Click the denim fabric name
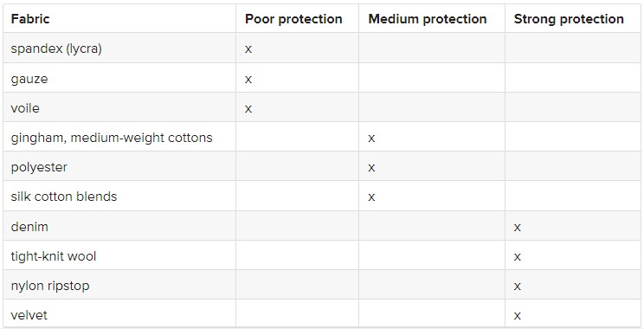The width and height of the screenshot is (644, 329). click(29, 226)
